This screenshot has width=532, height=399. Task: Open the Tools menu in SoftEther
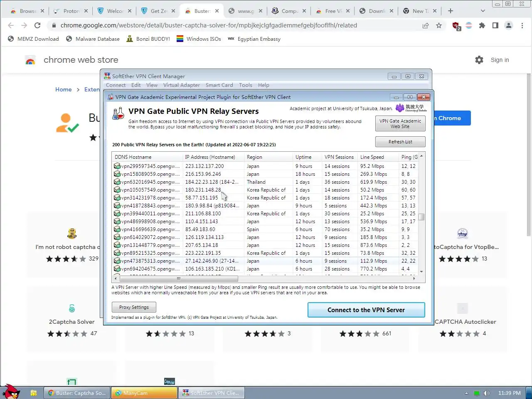(x=245, y=85)
